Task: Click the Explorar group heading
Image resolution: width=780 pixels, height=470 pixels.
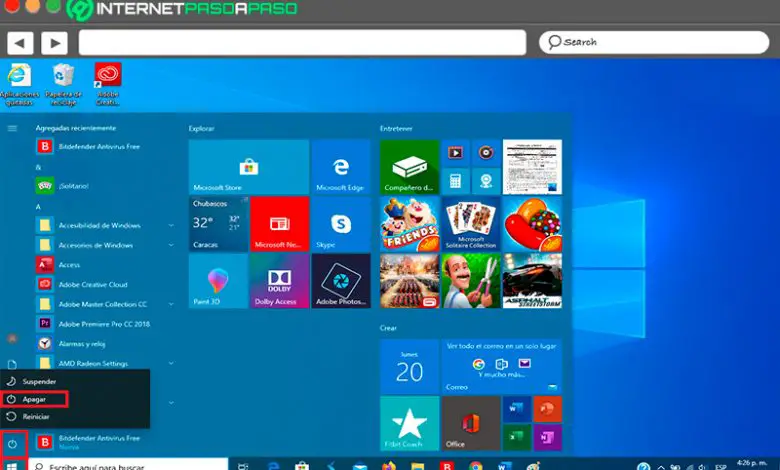Action: coord(201,128)
